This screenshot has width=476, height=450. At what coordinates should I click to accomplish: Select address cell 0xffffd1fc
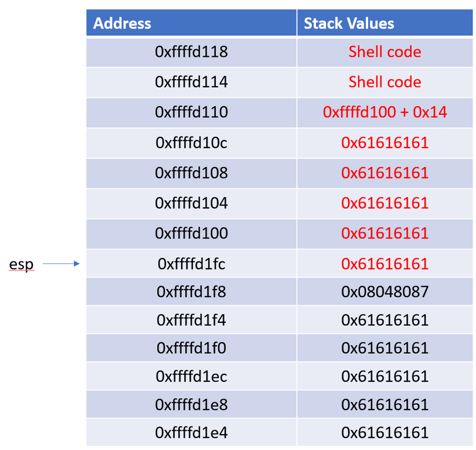pos(191,264)
